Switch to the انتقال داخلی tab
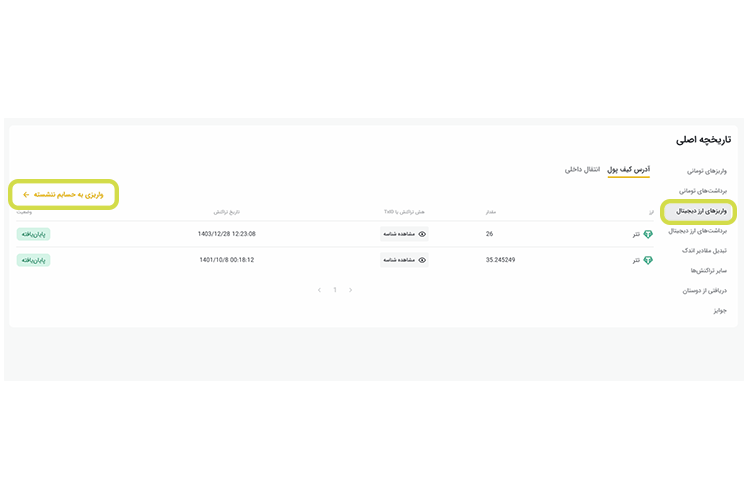Viewport: 748px width, 500px height. pyautogui.click(x=582, y=170)
